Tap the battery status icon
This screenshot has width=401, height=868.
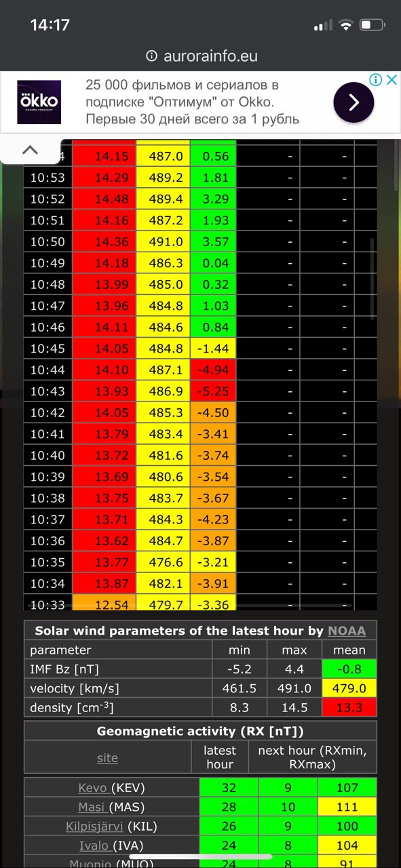[371, 25]
